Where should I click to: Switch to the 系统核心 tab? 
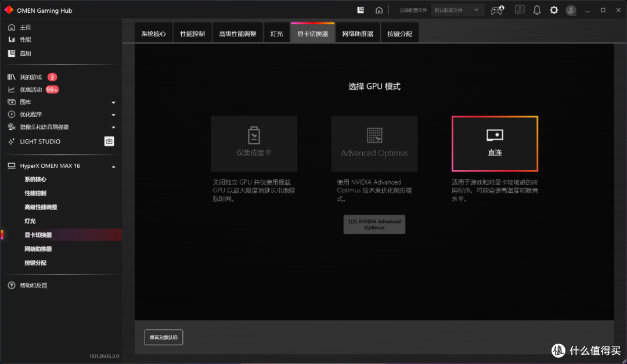pyautogui.click(x=153, y=34)
